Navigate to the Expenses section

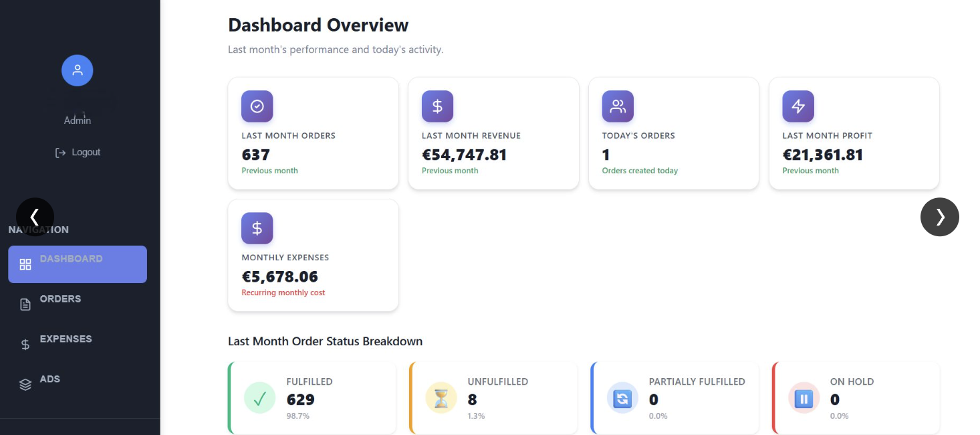pos(66,339)
